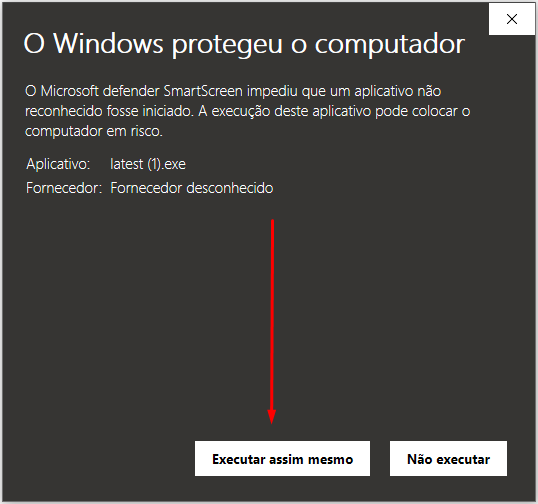Select the 'Fornecedor desconhecido' value

192,188
